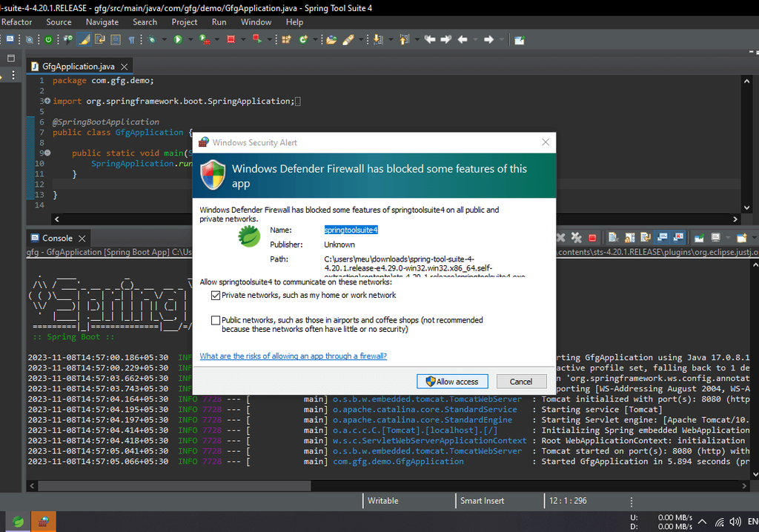Click the Allow access button
759x532 pixels.
tap(452, 382)
